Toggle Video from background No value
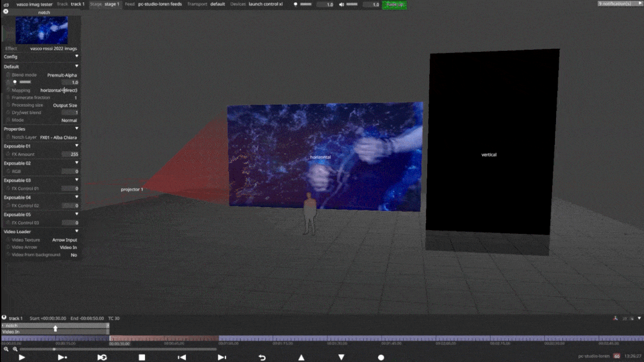Image resolution: width=644 pixels, height=362 pixels. [x=74, y=255]
